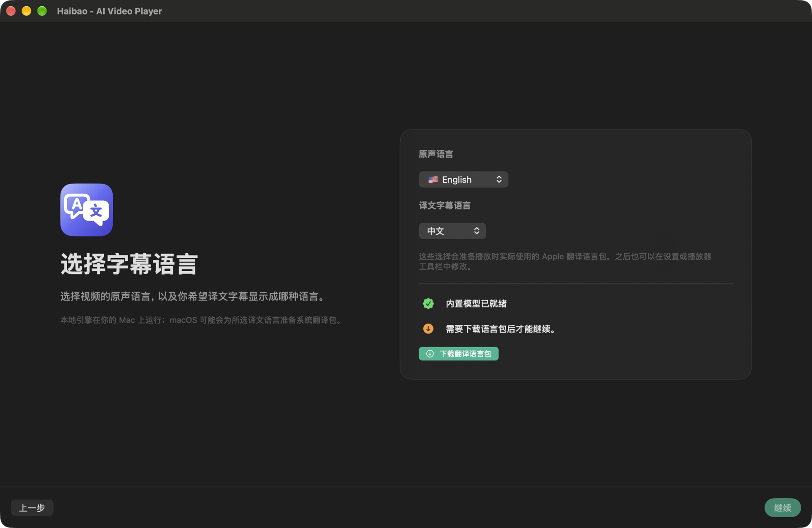Click the 继续 button

pos(782,508)
